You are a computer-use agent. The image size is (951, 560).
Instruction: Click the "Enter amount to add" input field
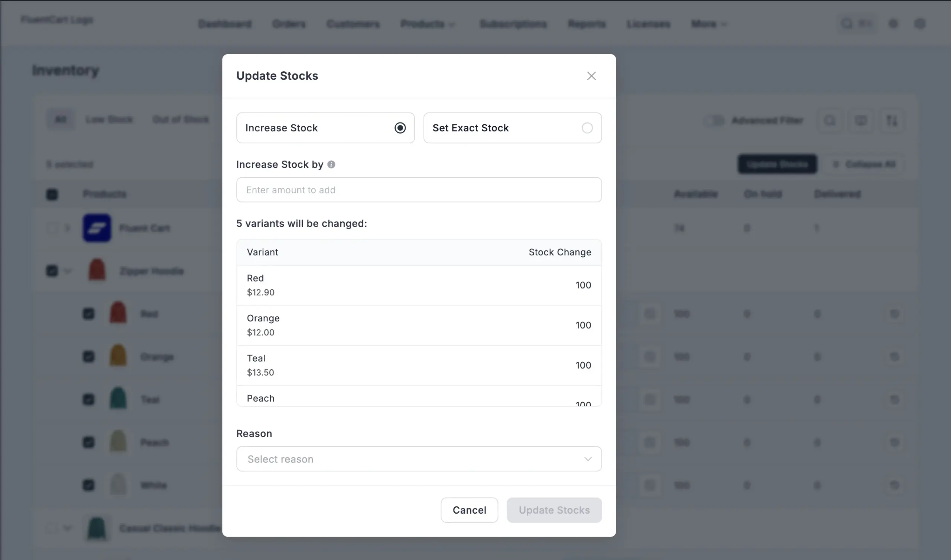[418, 190]
